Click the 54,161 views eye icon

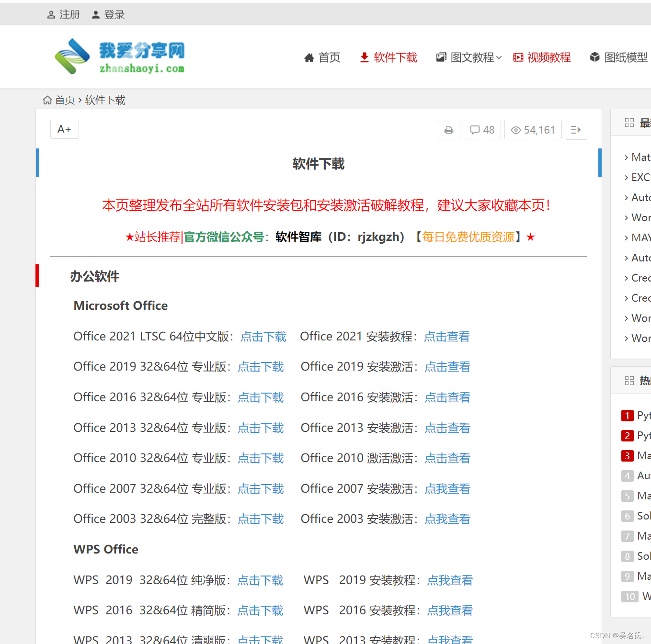pos(516,130)
